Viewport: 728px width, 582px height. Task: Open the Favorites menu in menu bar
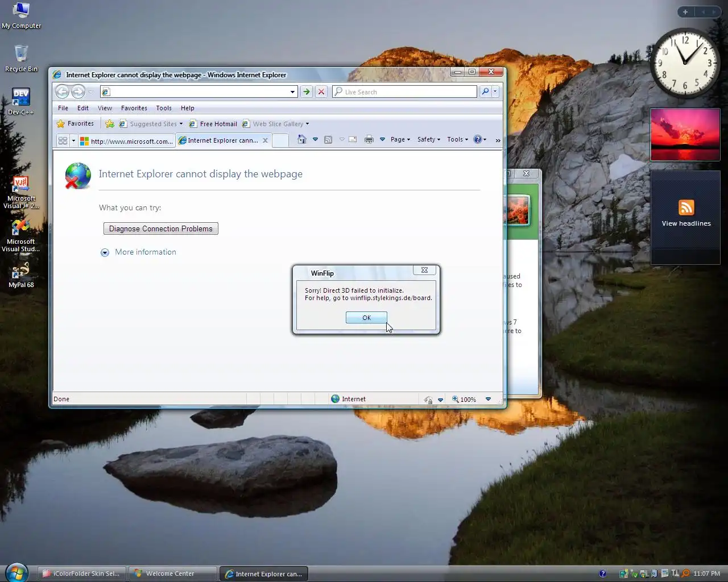134,108
